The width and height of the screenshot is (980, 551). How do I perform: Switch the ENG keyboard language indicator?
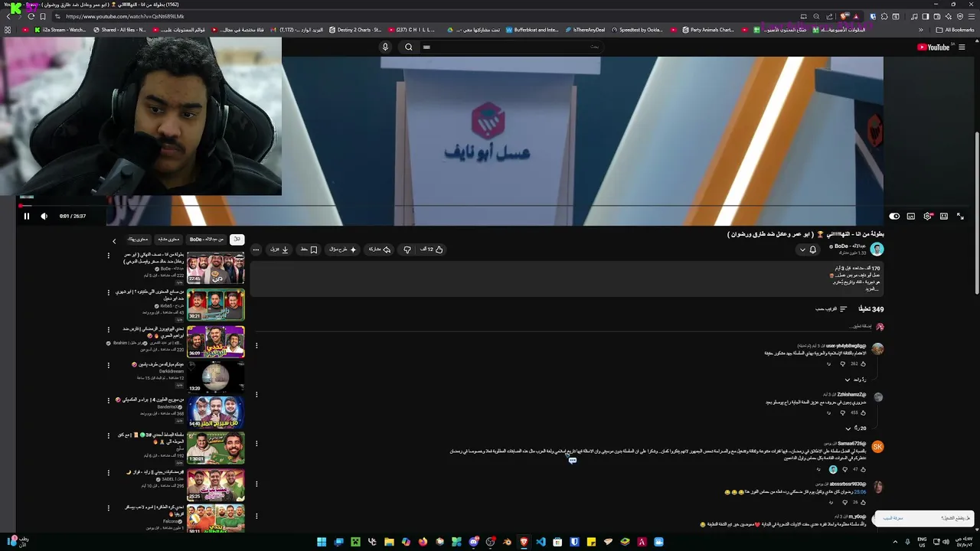(x=922, y=542)
